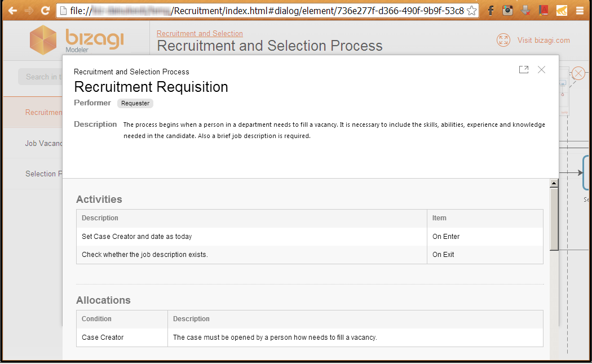Open the Facebook extension icon

coord(491,11)
